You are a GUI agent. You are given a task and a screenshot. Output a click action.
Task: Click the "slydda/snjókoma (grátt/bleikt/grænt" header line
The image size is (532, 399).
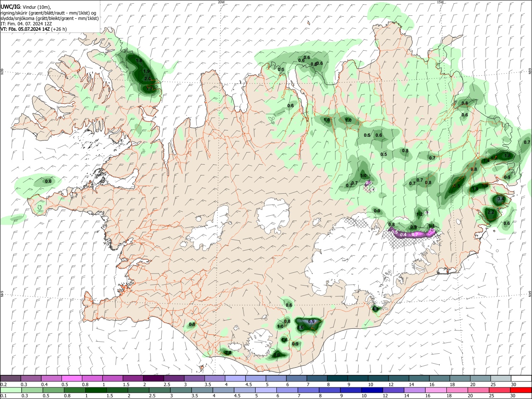coord(49,18)
